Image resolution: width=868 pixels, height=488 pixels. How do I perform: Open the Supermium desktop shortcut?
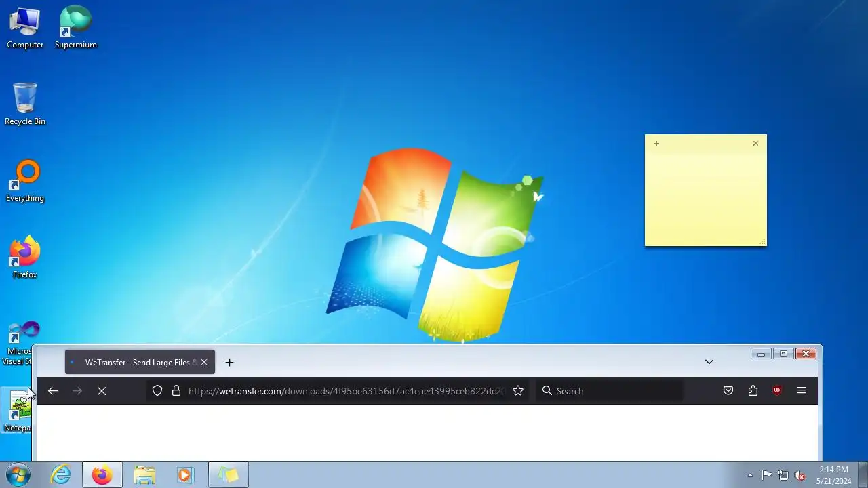pyautogui.click(x=75, y=28)
